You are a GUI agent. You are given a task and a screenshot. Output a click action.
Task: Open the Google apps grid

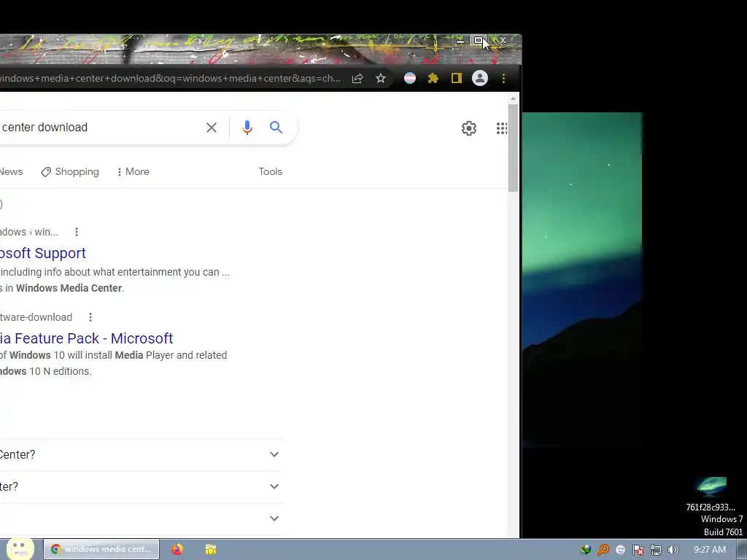point(502,128)
